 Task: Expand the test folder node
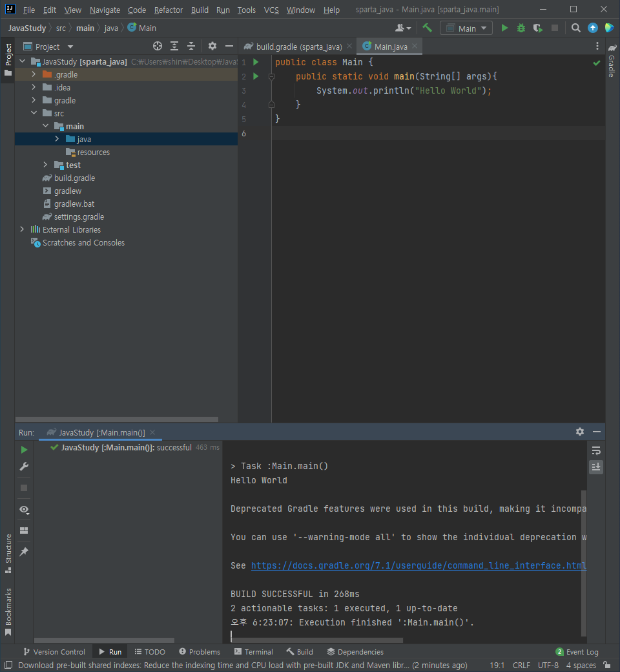[x=45, y=165]
